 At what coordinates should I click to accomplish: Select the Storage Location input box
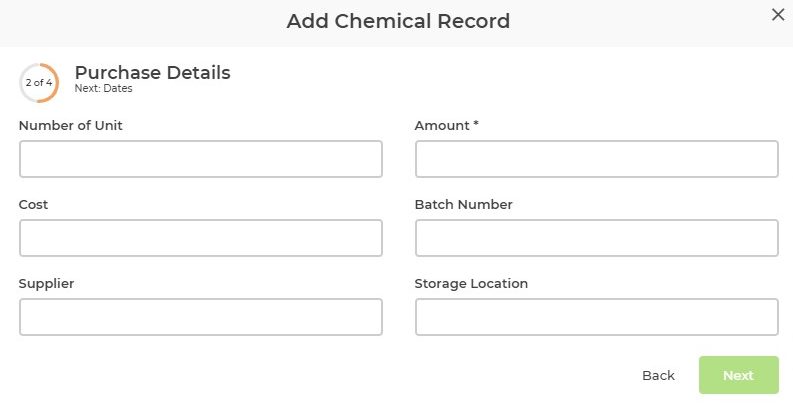pos(596,317)
